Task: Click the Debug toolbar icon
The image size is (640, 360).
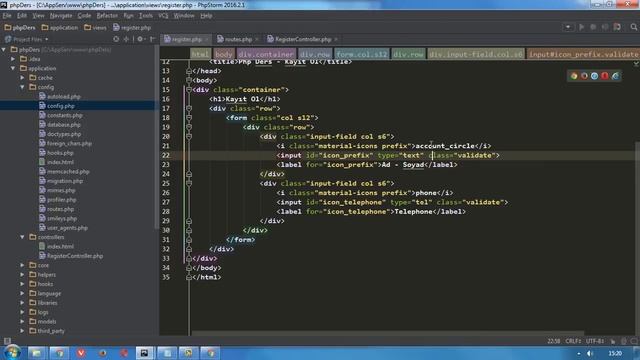Action: (x=593, y=27)
